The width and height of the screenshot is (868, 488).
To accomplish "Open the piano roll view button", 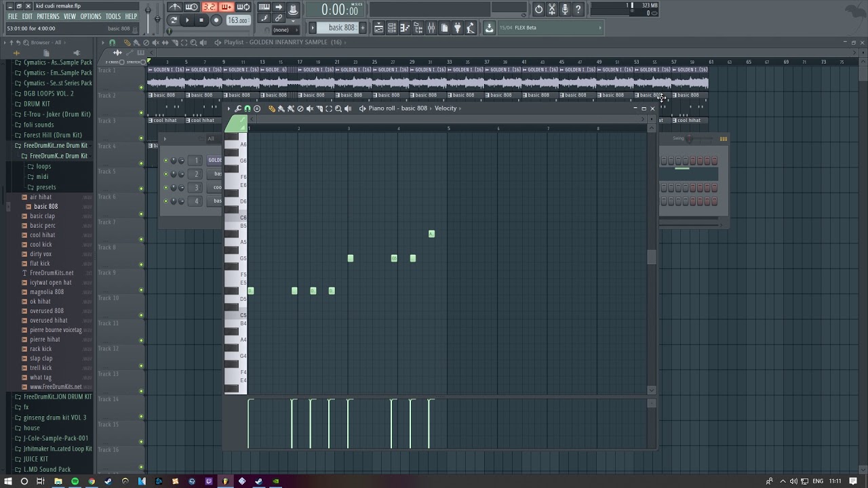I will pos(405,28).
